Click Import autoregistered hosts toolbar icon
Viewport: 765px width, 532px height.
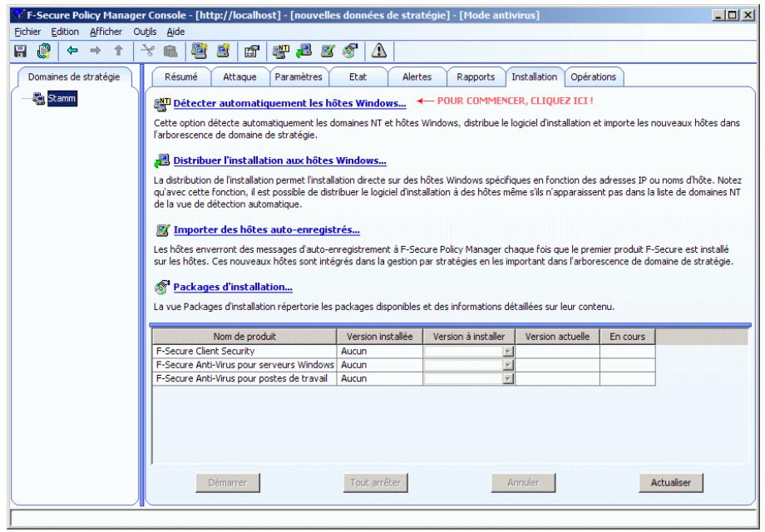pyautogui.click(x=328, y=51)
